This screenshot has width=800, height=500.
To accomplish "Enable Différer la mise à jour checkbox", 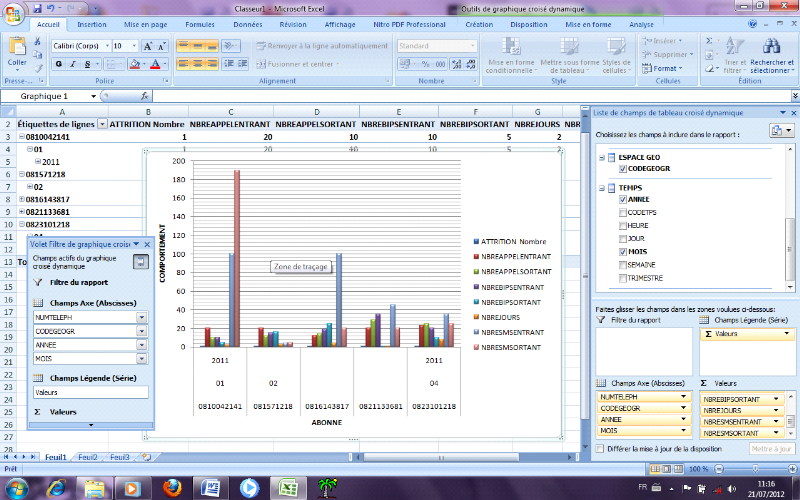I will point(600,449).
